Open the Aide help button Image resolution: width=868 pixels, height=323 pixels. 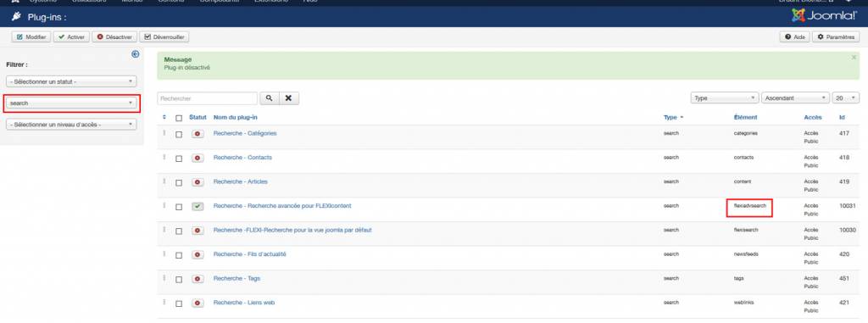[795, 37]
